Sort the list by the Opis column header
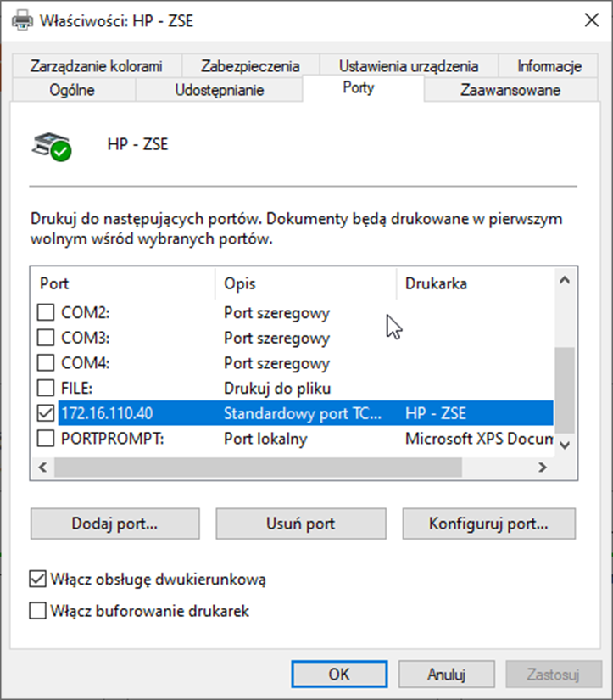 [x=305, y=283]
